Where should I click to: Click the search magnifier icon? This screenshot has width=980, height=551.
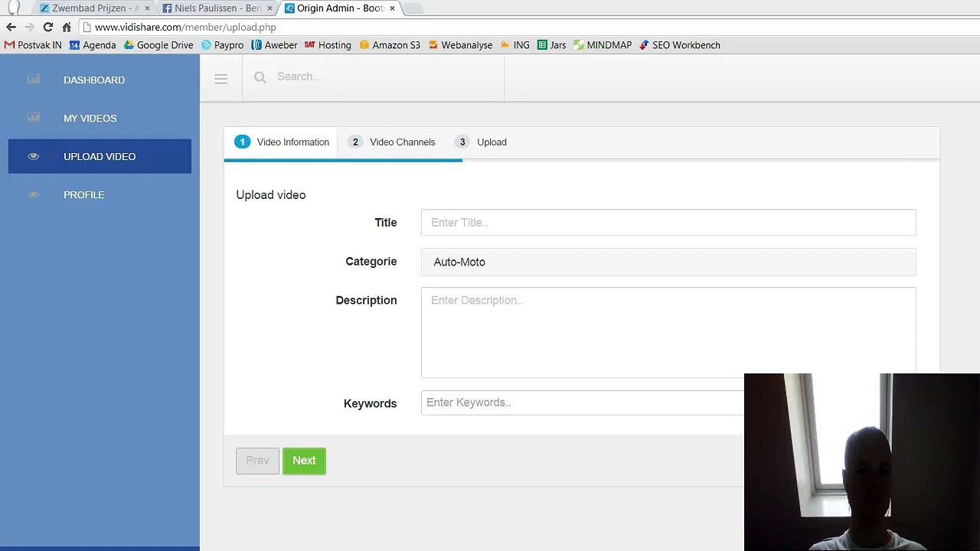coord(260,77)
